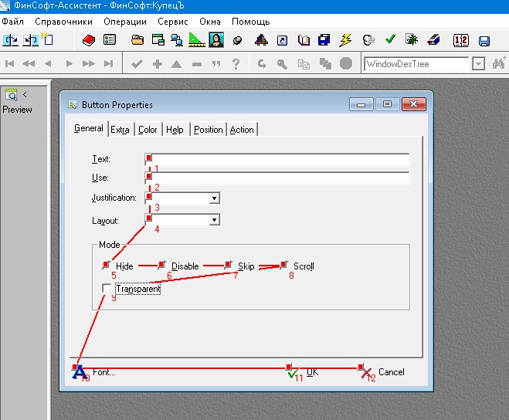Click the Mona Lisa portrait toolbar icon

point(216,39)
